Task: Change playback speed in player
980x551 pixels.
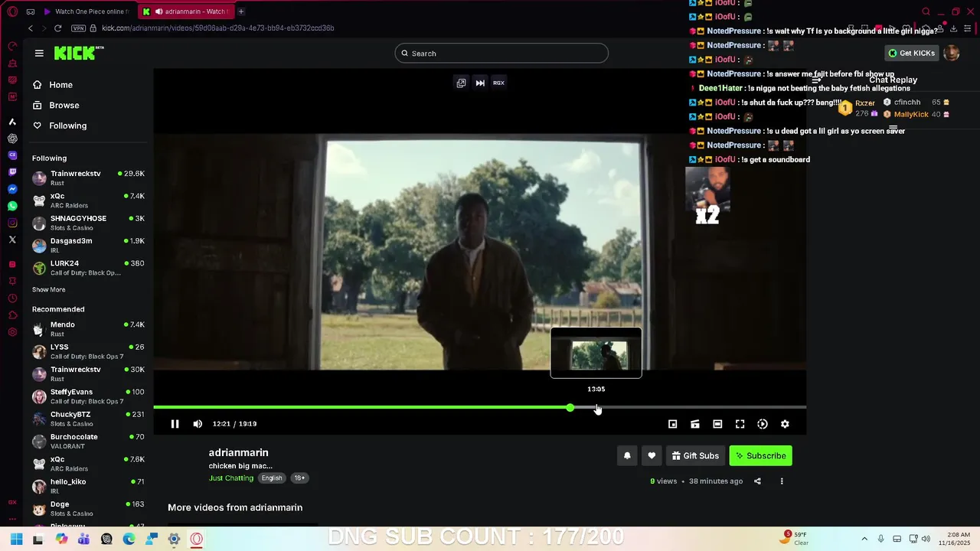Action: pyautogui.click(x=763, y=424)
